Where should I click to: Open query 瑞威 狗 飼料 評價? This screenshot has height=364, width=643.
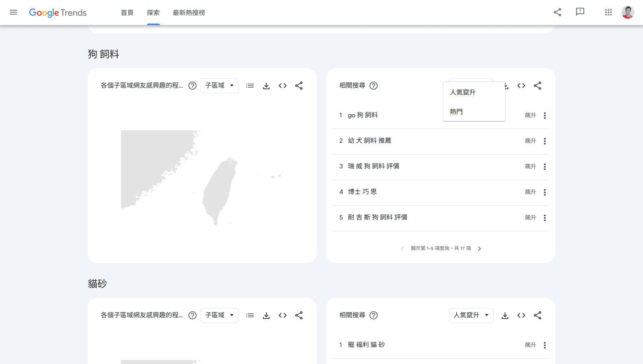(373, 166)
